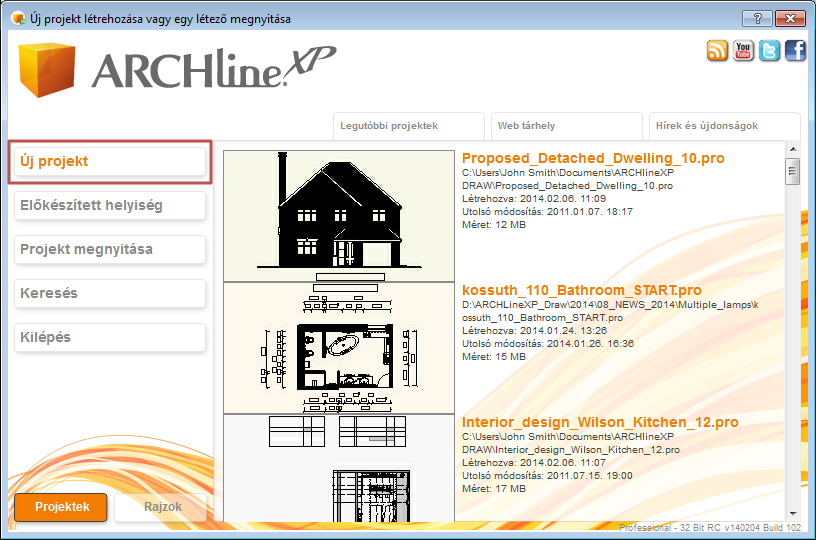Click the project list scroll down arrow
The width and height of the screenshot is (816, 540).
coord(793,514)
